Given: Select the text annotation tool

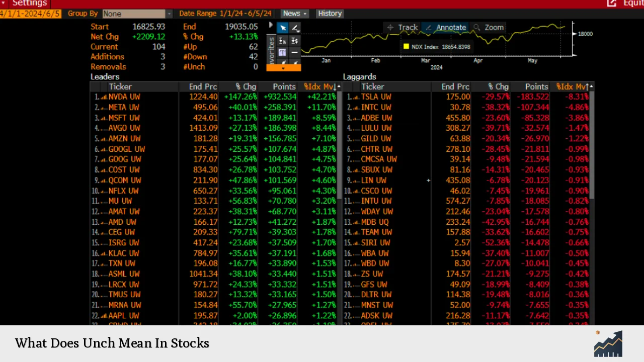Looking at the screenshot, I should click(x=283, y=52).
